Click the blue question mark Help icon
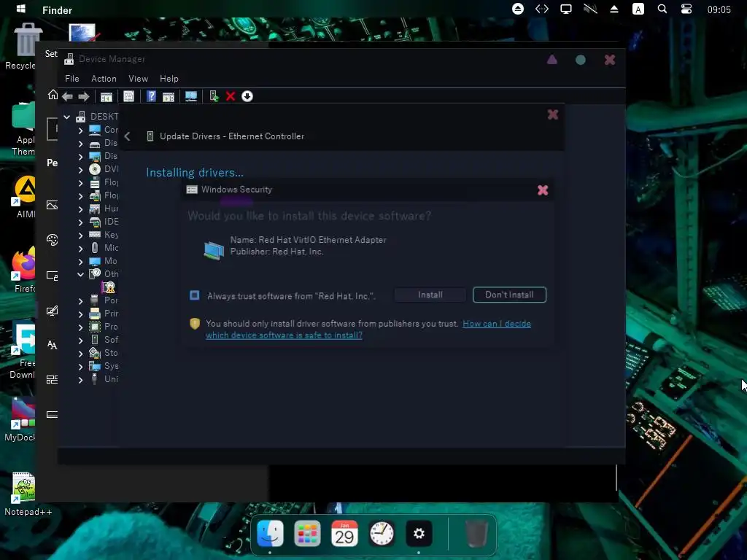 click(151, 96)
